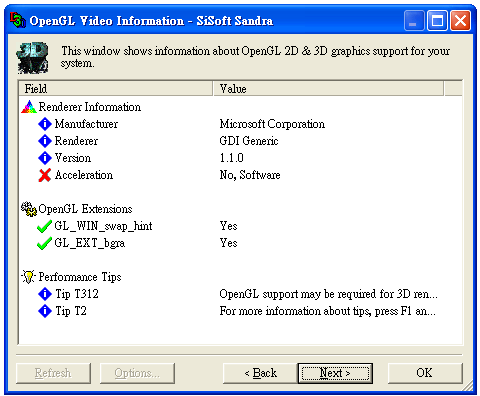This screenshot has height=396, width=480.
Task: Click the OpenGL Extensions gears icon
Action: pyautogui.click(x=29, y=209)
